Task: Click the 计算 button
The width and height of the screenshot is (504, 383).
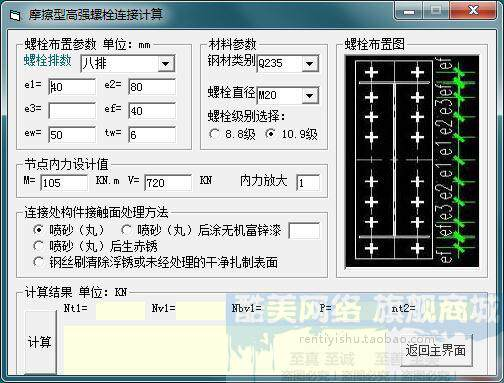Action: click(x=41, y=342)
